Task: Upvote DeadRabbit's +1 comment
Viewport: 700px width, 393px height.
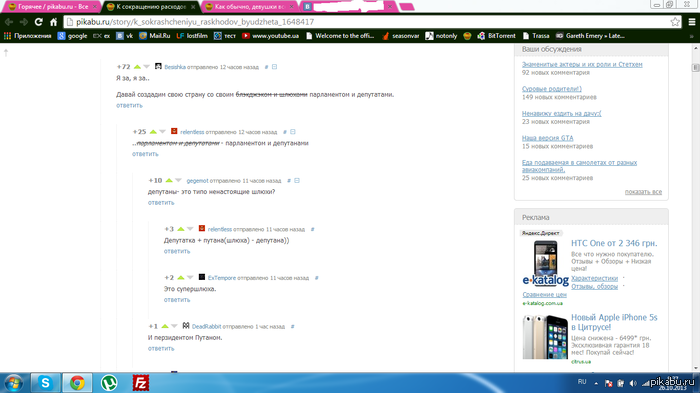Action: pyautogui.click(x=165, y=326)
